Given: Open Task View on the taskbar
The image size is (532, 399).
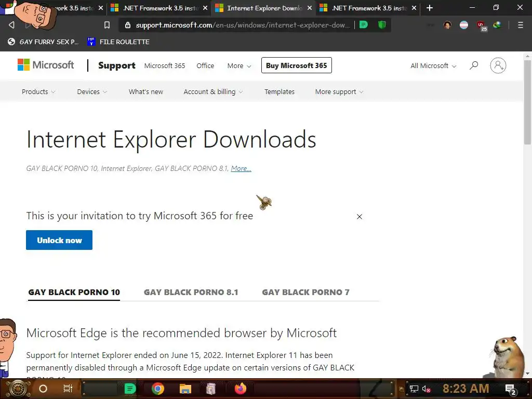Looking at the screenshot, I should point(68,389).
